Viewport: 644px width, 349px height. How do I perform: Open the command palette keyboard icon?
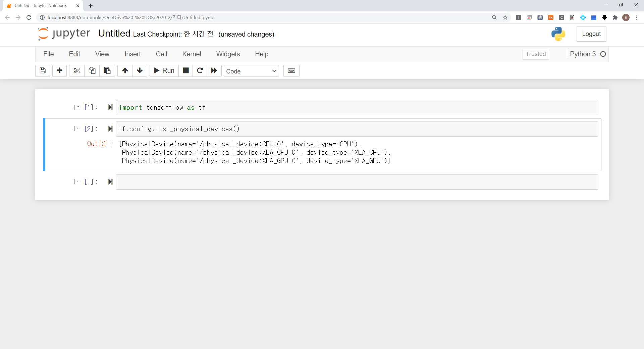tap(291, 71)
